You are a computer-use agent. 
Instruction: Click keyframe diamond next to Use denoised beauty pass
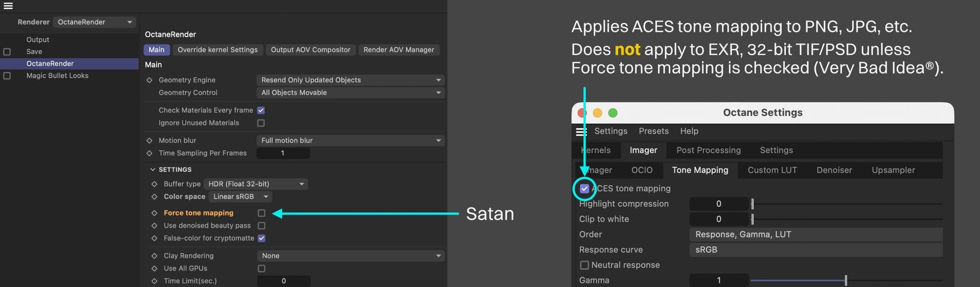(154, 226)
